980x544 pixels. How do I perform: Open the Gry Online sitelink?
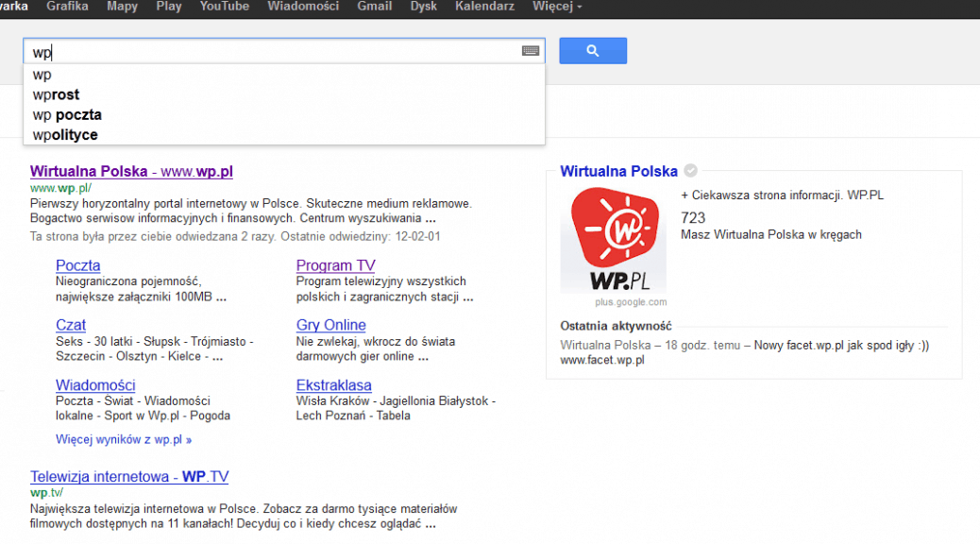coord(331,325)
